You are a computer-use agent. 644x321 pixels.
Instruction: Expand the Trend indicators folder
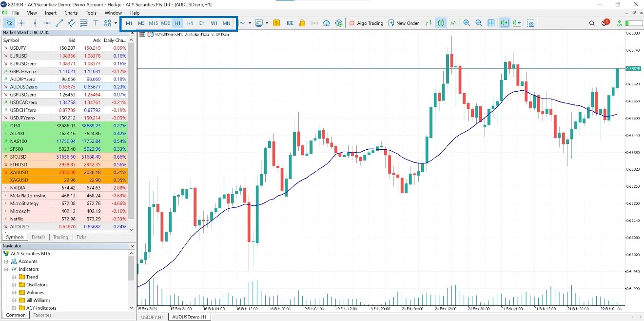click(x=14, y=277)
